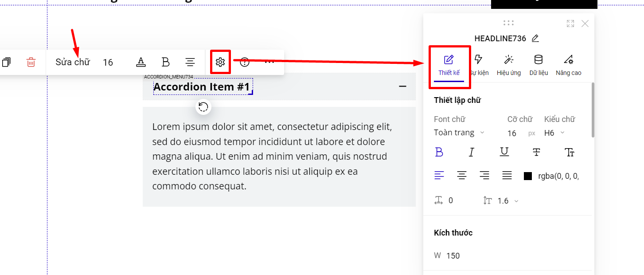
Task: Toggle underline text style
Action: tap(504, 152)
